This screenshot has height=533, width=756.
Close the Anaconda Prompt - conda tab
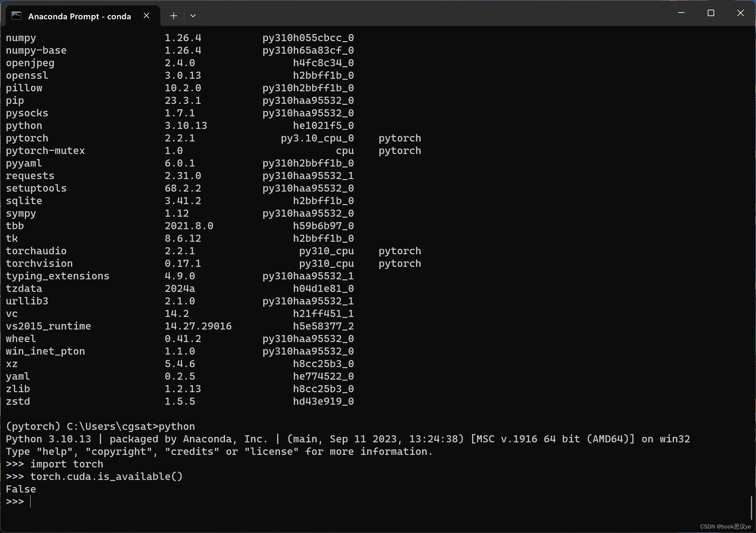click(x=146, y=16)
